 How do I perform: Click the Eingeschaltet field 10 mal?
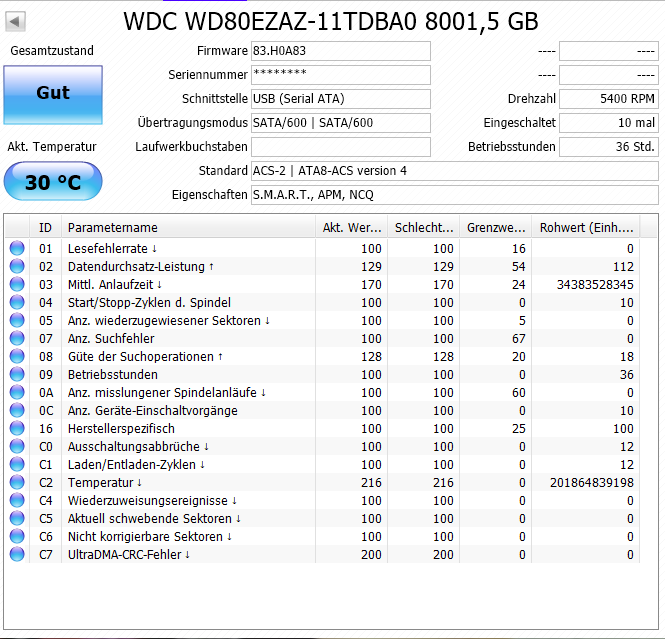tap(609, 123)
